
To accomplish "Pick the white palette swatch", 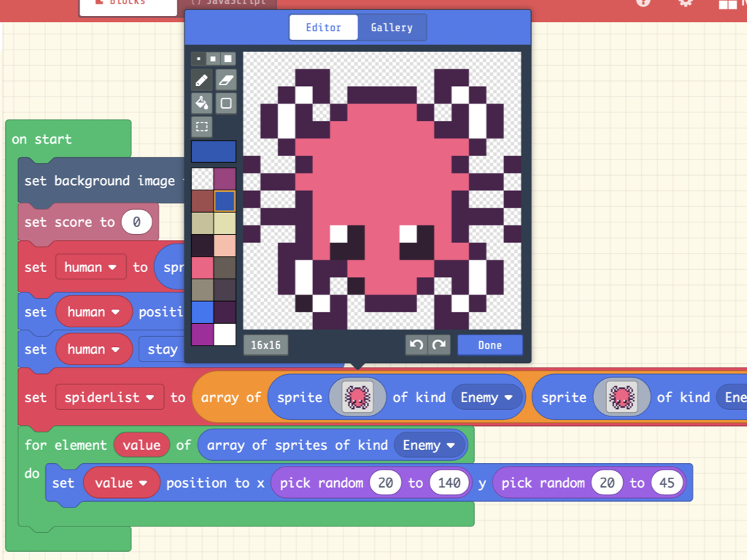I will (225, 334).
